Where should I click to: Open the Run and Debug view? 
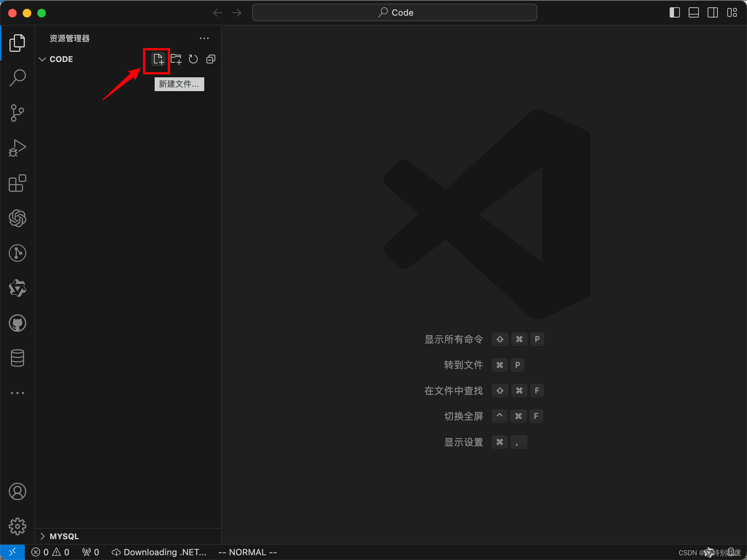tap(17, 148)
